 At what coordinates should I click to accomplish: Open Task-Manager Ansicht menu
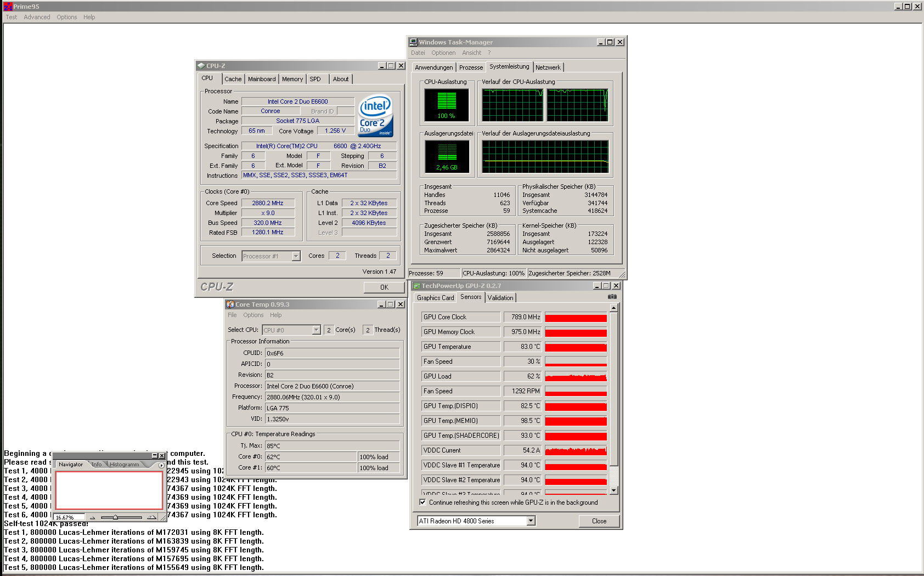click(471, 53)
